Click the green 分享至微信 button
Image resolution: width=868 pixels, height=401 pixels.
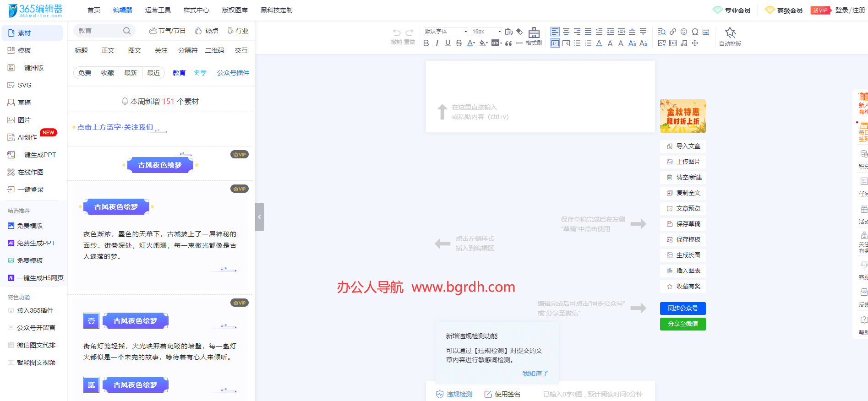click(683, 324)
